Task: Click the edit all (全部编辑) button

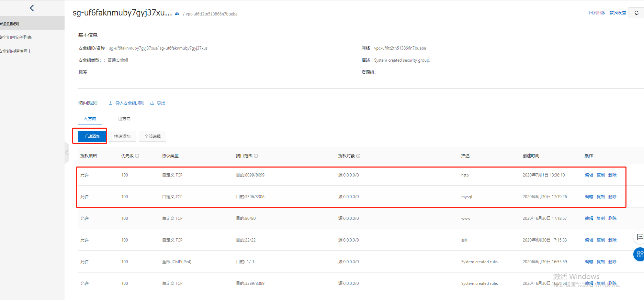Action: 152,136
